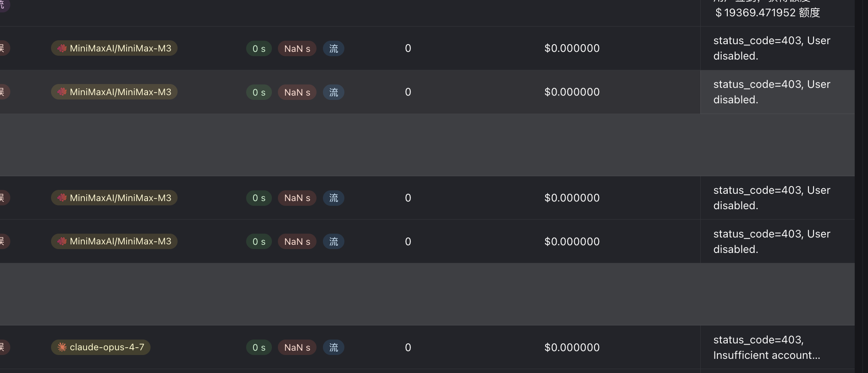Click the MiniMax waveform icon in the topmost MiniMax row
This screenshot has height=373, width=868.
(x=62, y=48)
